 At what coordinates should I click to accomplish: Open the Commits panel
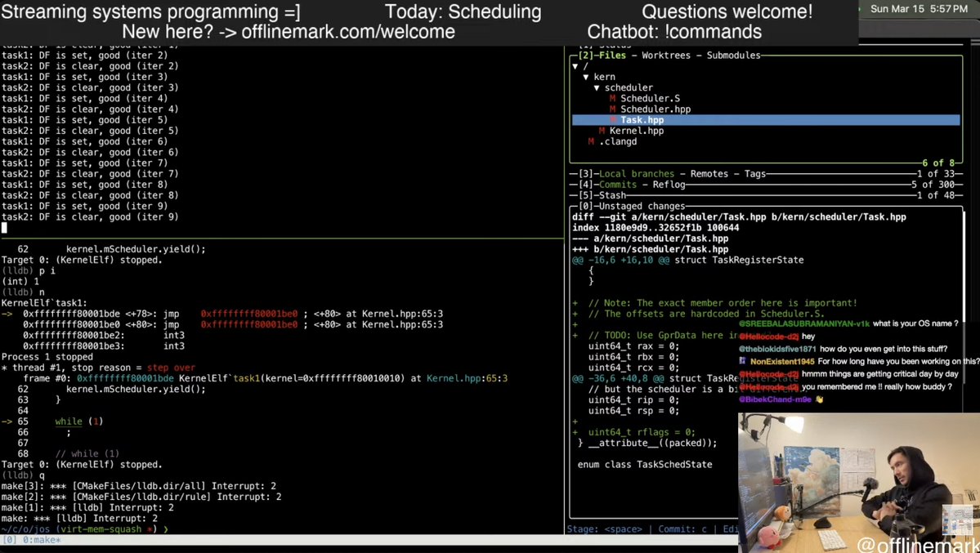click(x=617, y=185)
